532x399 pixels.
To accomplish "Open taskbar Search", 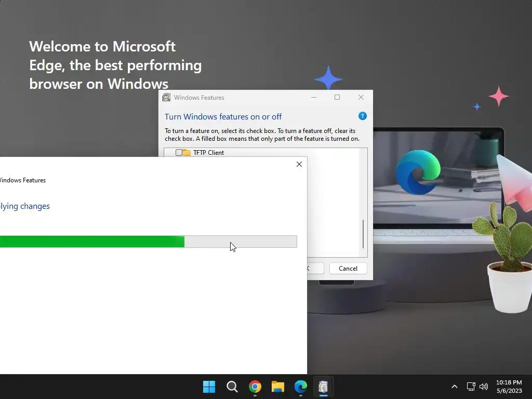I will point(232,387).
